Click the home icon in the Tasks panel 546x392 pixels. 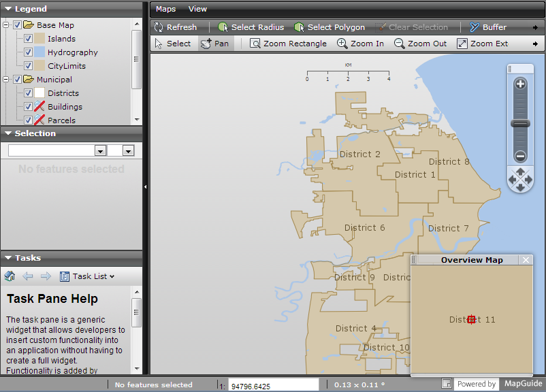point(9,276)
